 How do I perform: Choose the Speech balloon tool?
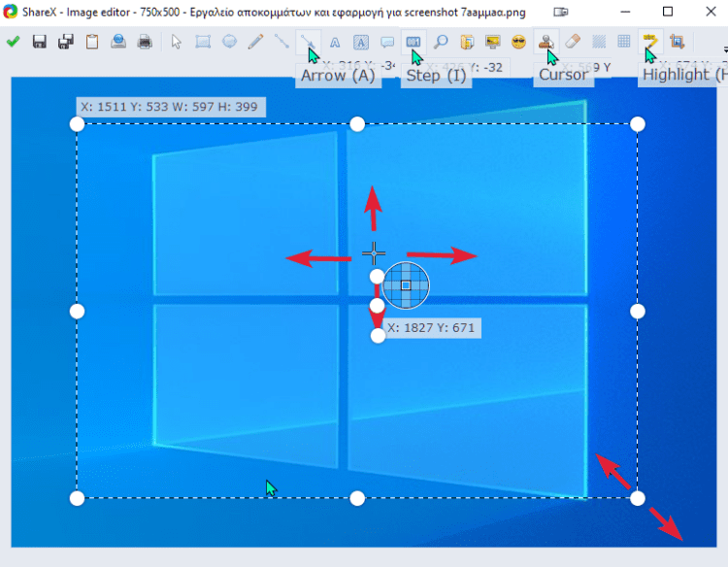[386, 43]
